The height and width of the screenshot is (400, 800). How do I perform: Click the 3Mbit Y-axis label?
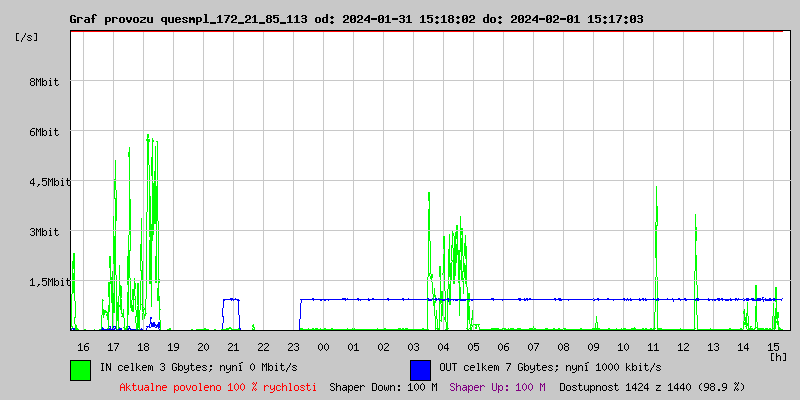[x=44, y=232]
